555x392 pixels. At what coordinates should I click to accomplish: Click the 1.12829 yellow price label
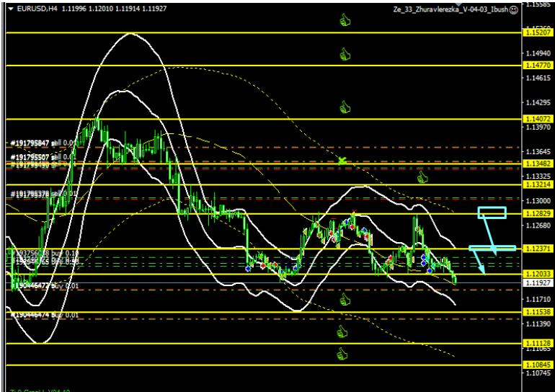point(538,213)
